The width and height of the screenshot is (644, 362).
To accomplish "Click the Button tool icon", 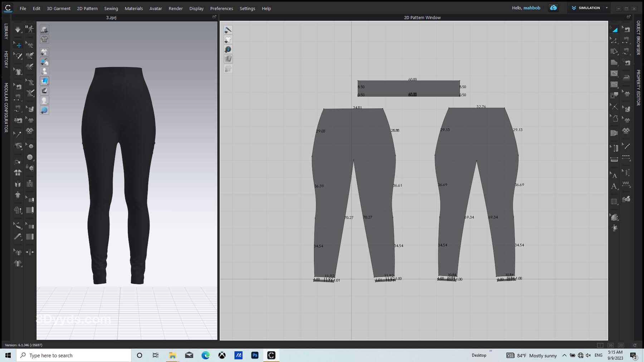I will pyautogui.click(x=30, y=157).
